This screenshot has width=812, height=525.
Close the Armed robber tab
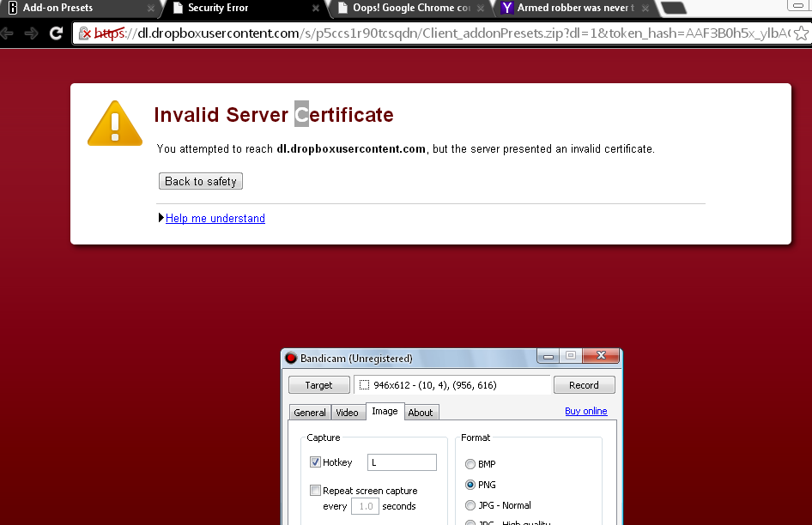[x=645, y=9]
